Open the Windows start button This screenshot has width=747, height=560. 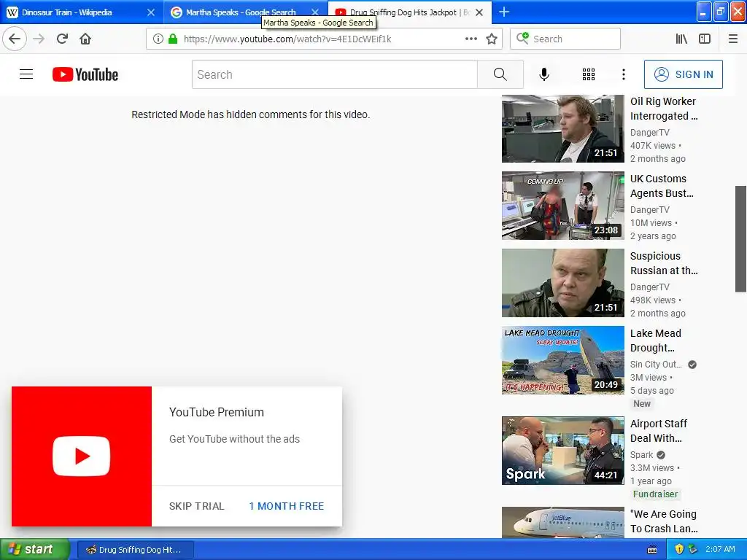click(34, 549)
